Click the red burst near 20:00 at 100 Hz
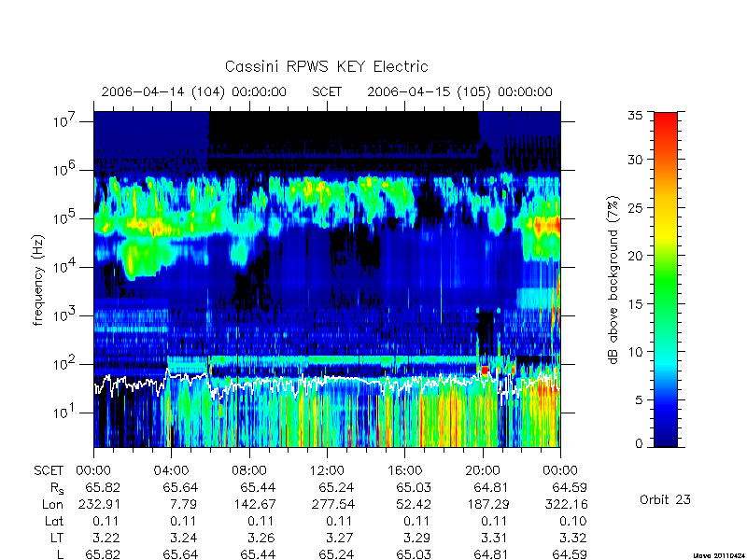This screenshot has width=747, height=560. (x=485, y=370)
